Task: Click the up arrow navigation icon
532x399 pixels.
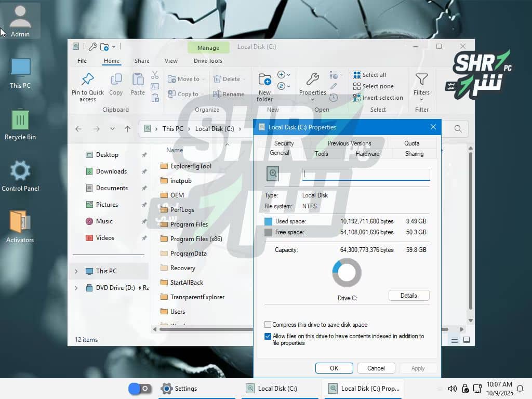Action: pyautogui.click(x=127, y=129)
